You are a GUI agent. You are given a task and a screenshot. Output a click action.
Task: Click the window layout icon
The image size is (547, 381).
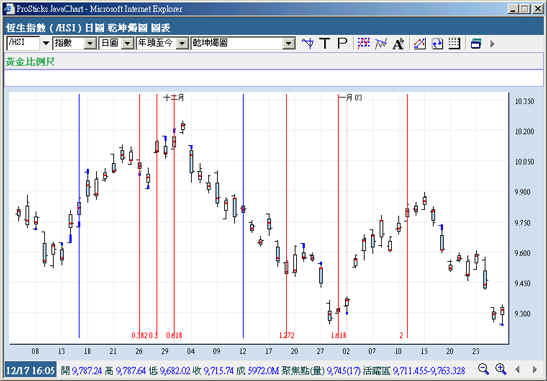click(476, 44)
